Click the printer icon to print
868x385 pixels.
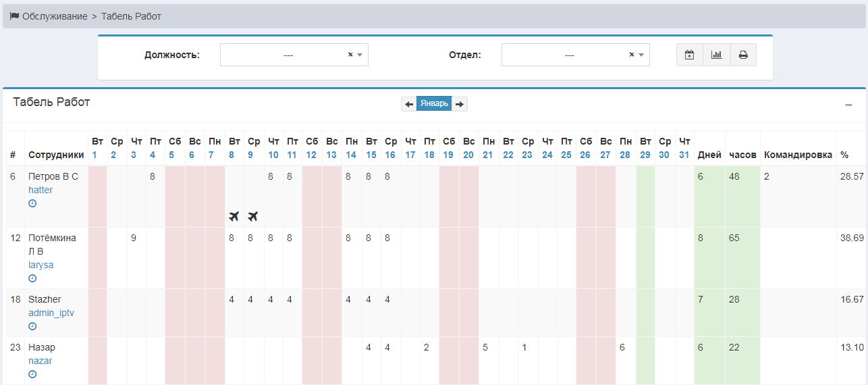(x=743, y=55)
